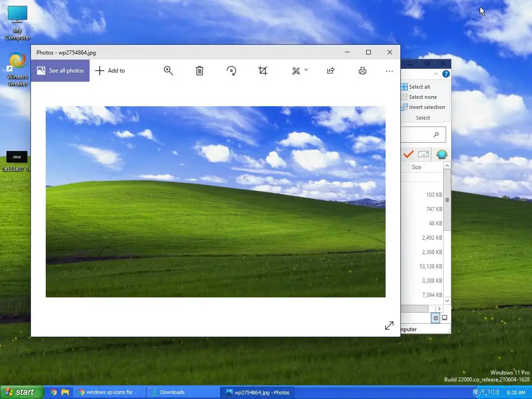Open Explorer help via blue question mark
532x399 pixels.
(446, 74)
